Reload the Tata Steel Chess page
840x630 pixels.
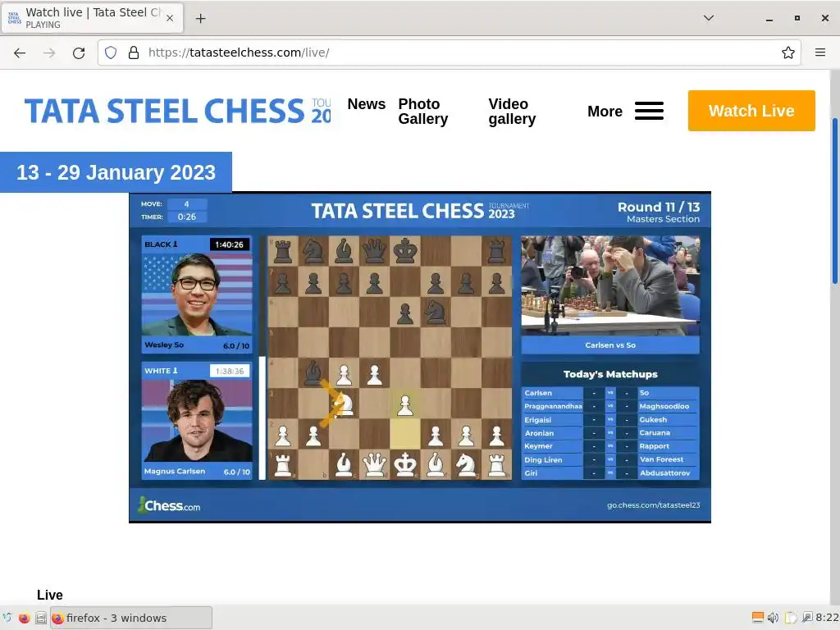pos(79,52)
